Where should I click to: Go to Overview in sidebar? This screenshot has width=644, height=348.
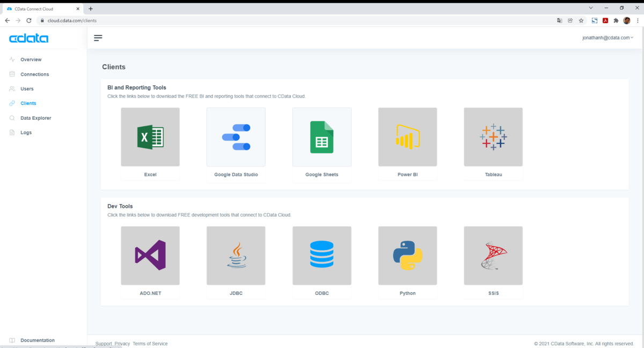coord(31,60)
